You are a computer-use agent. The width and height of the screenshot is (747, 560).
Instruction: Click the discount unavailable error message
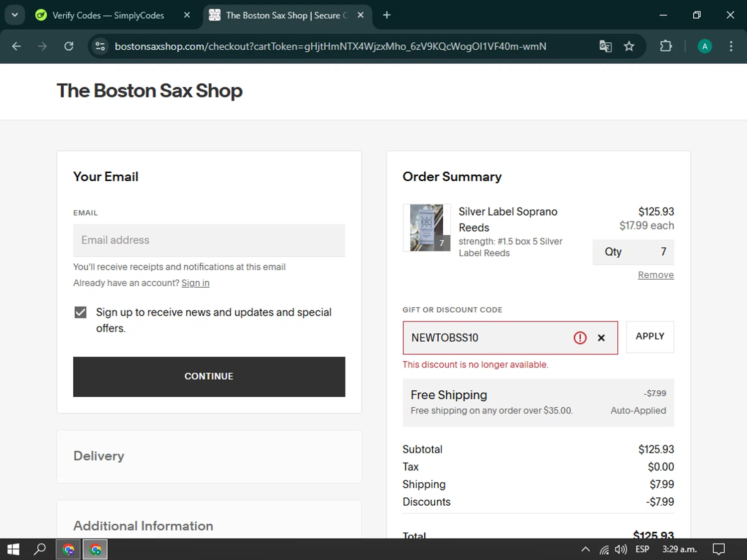pyautogui.click(x=476, y=364)
